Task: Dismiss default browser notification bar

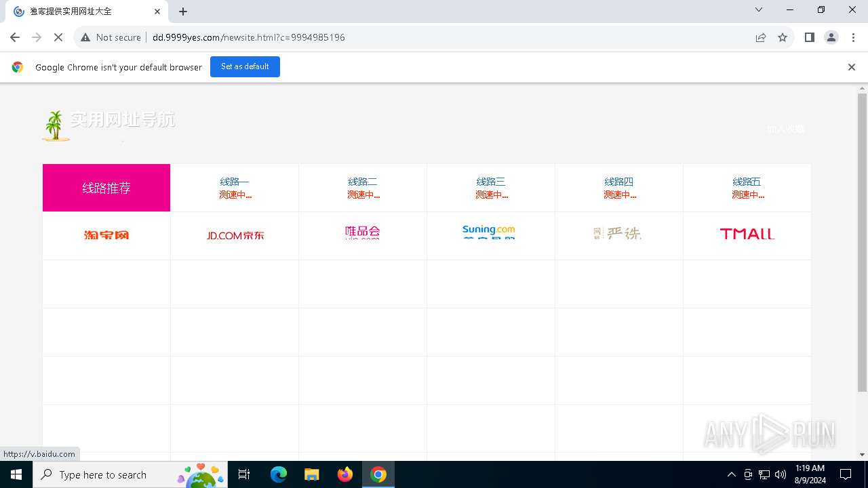Action: (x=852, y=67)
